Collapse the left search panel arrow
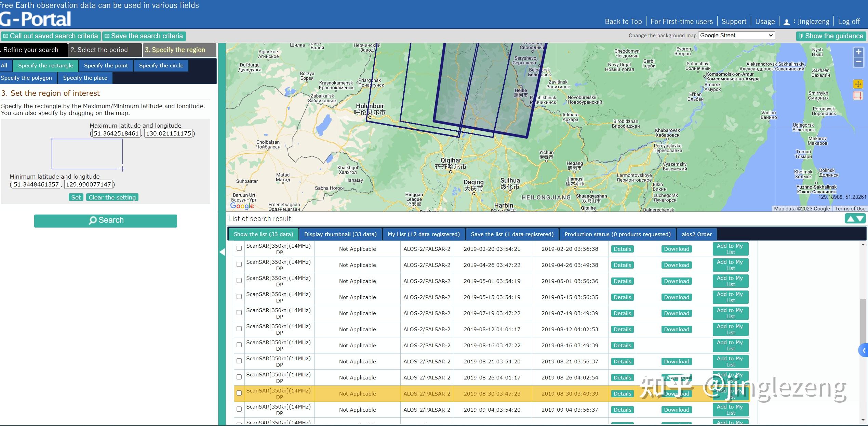868x426 pixels. click(x=222, y=252)
